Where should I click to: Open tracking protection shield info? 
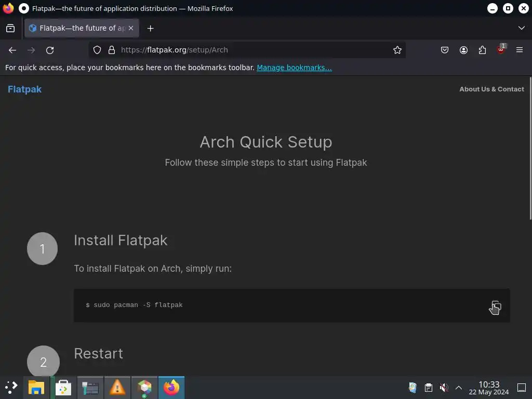tap(97, 50)
